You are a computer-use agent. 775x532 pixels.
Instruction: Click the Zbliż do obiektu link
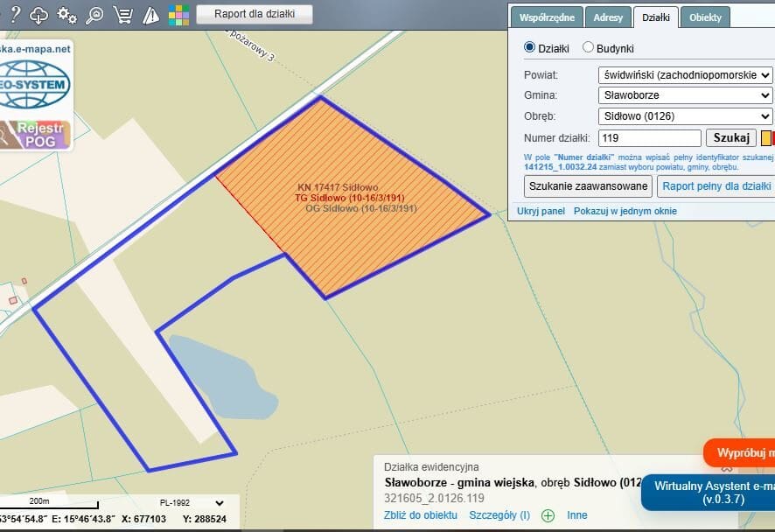421,515
